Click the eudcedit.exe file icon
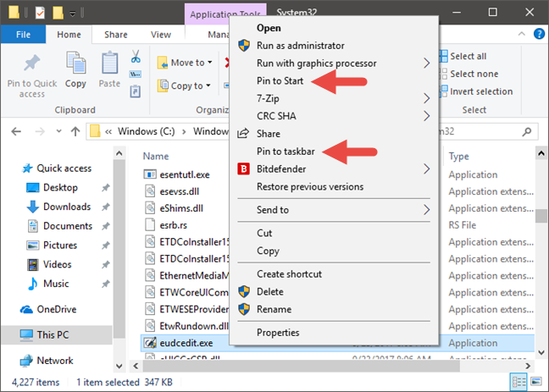The image size is (549, 392). (150, 343)
